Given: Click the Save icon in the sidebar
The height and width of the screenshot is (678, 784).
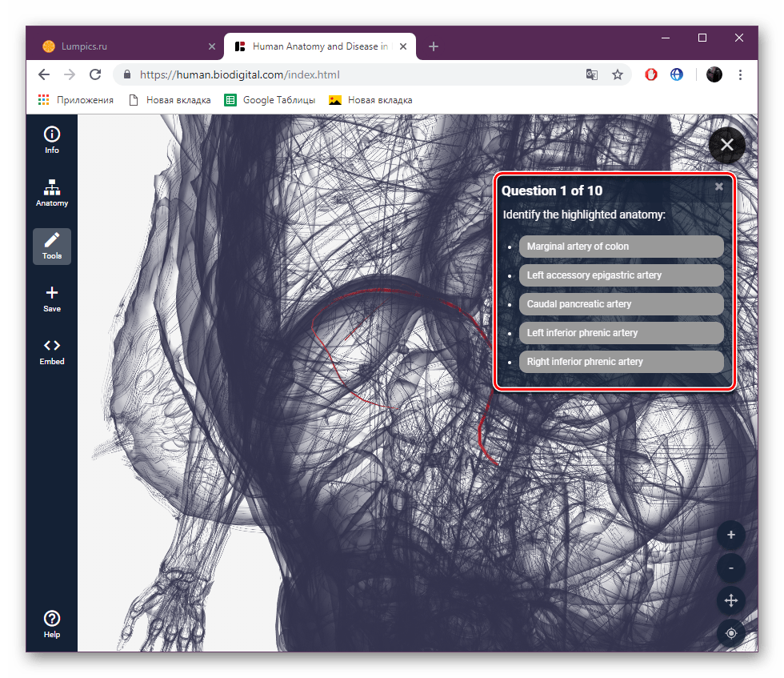Looking at the screenshot, I should (x=51, y=298).
